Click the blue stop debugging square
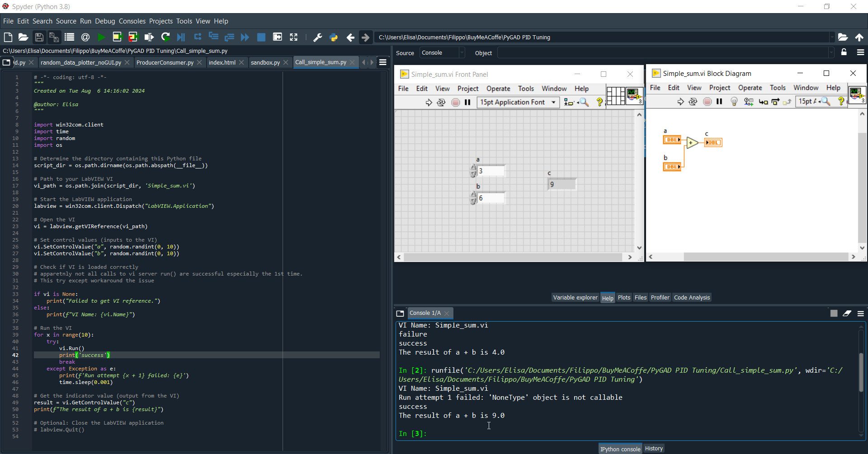Viewport: 868px width, 454px height. point(261,37)
